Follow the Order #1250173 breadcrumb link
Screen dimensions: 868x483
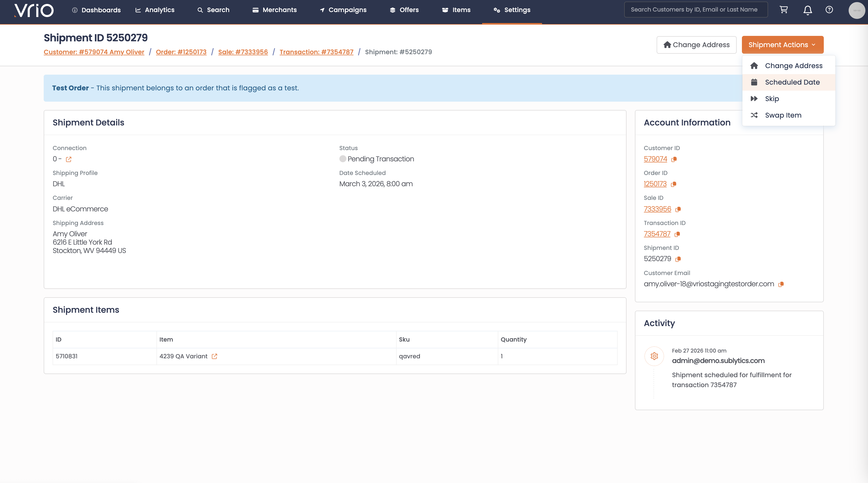pos(181,52)
